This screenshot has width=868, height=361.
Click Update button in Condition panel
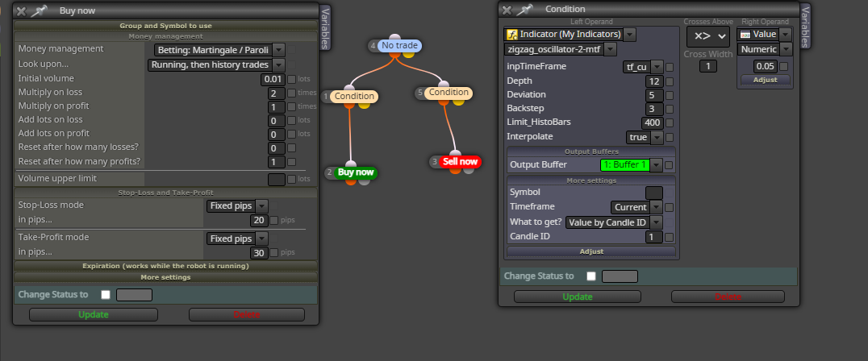[x=578, y=297]
